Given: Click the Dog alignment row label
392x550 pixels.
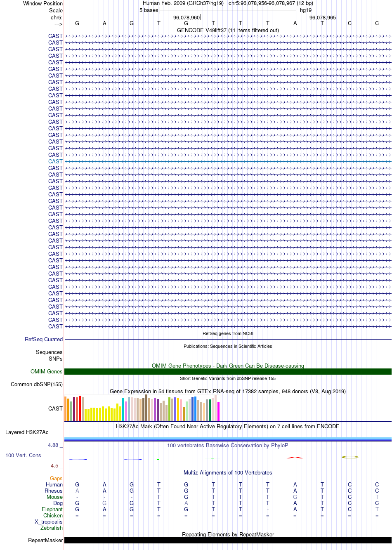Looking at the screenshot, I should [58, 503].
